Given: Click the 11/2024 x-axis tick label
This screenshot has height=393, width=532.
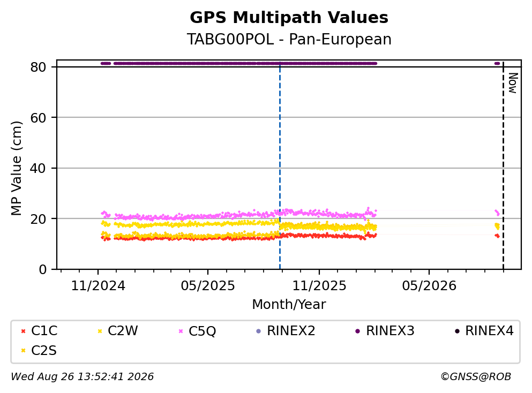Looking at the screenshot, I should click(x=98, y=286).
